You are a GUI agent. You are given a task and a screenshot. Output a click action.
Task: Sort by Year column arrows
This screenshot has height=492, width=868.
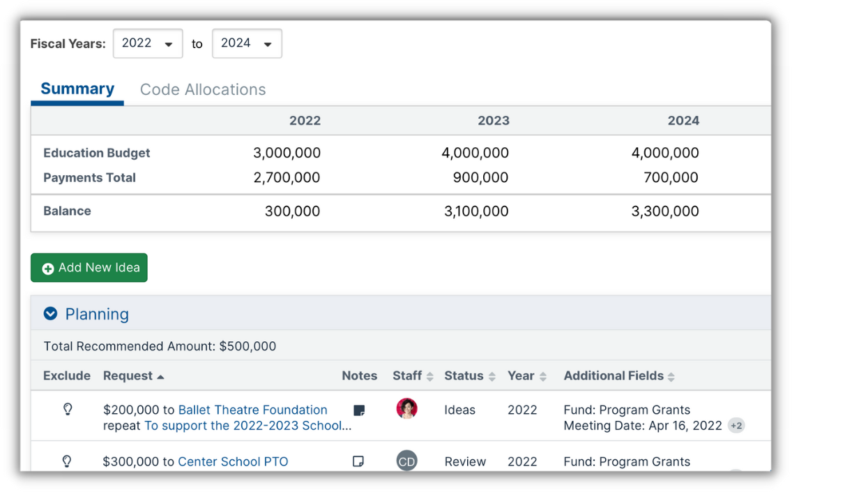543,377
